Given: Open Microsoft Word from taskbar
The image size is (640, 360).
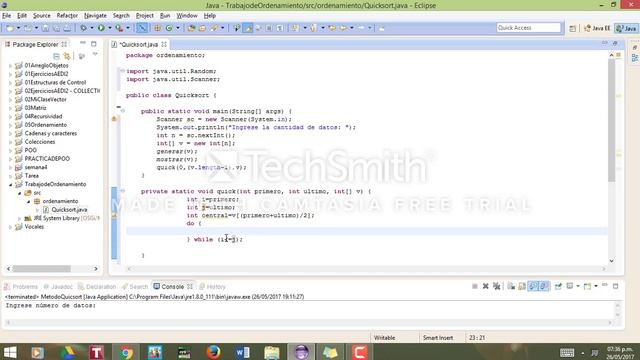Looking at the screenshot, I should tap(242, 352).
